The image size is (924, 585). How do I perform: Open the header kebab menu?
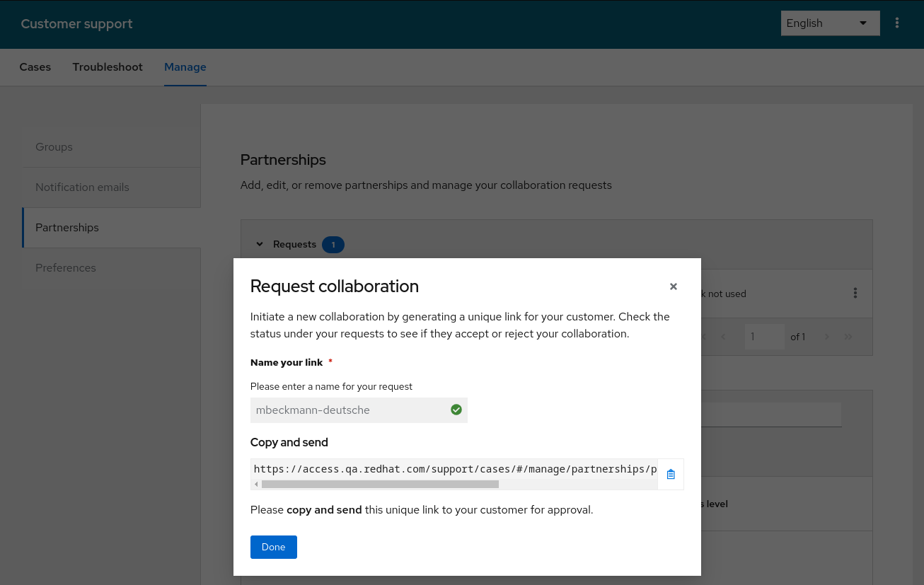coord(897,23)
